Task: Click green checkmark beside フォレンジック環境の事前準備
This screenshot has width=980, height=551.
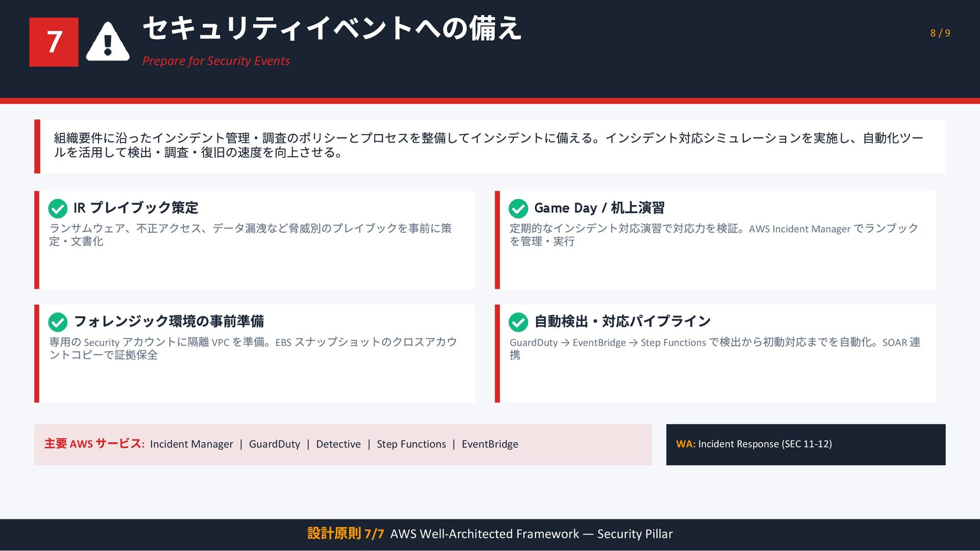Action: click(58, 322)
